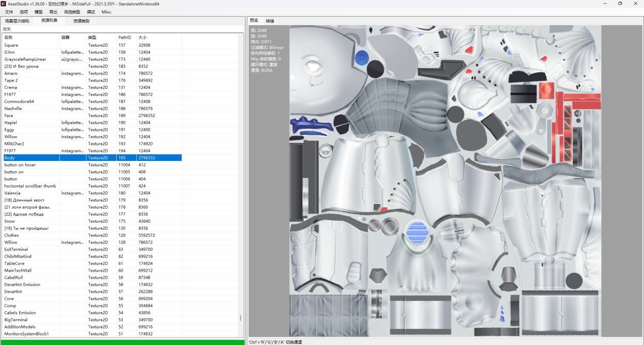Select the highlighted Body asset row

coord(92,158)
